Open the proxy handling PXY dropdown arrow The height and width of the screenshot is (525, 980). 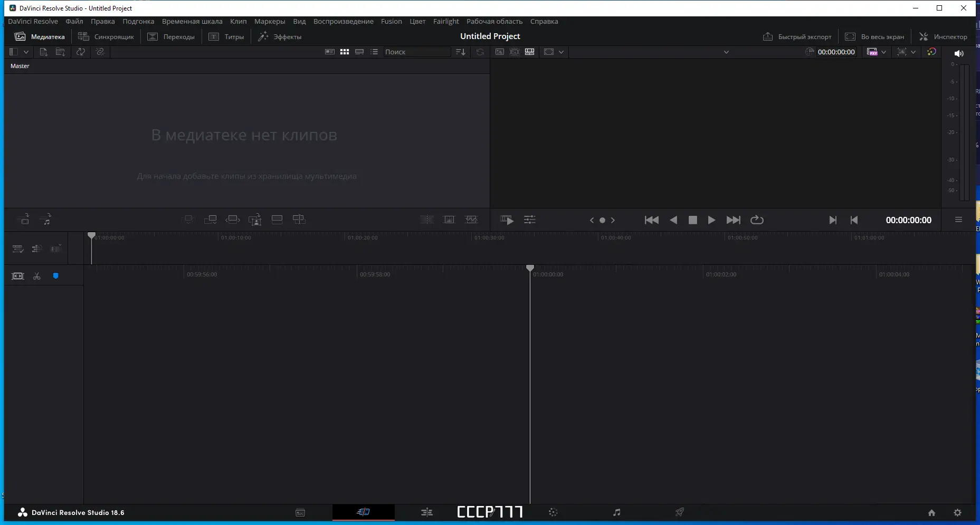pyautogui.click(x=883, y=52)
